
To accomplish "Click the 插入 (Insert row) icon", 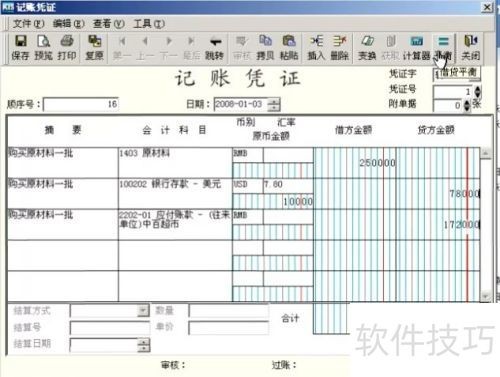I will [x=316, y=48].
